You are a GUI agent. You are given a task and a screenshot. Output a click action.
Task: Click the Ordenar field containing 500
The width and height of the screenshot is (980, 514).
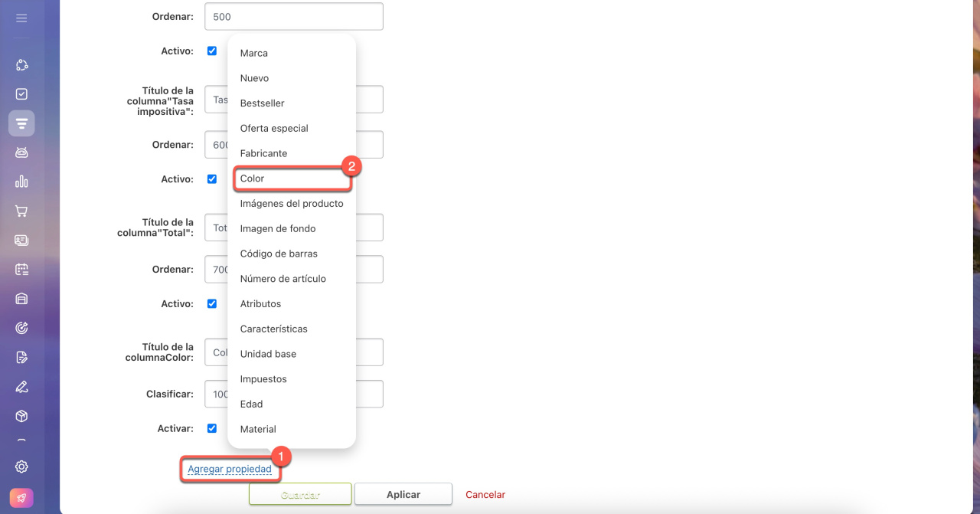(294, 17)
